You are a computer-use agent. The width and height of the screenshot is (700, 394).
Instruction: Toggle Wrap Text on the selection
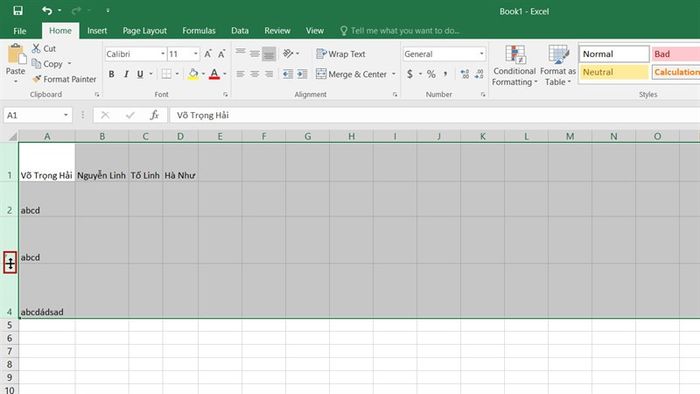[x=341, y=54]
